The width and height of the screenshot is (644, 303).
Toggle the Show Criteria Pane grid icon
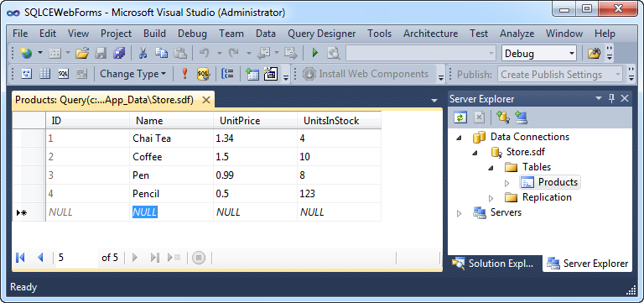click(x=44, y=74)
